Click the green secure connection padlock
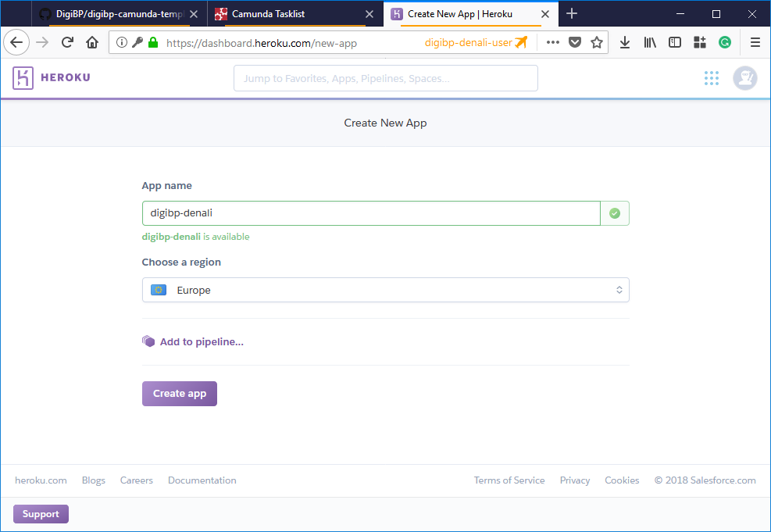771x532 pixels. point(153,43)
